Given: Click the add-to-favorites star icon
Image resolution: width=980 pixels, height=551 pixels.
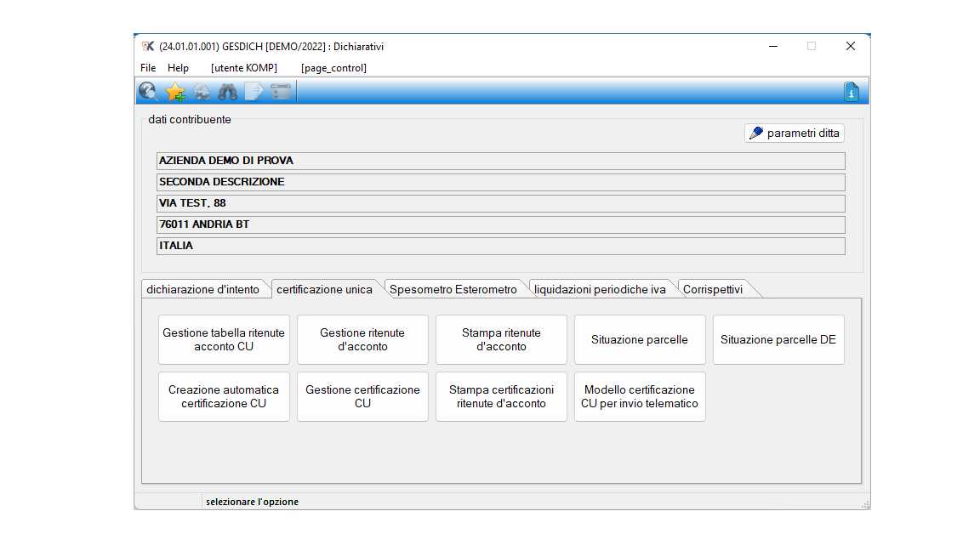Looking at the screenshot, I should [x=175, y=92].
